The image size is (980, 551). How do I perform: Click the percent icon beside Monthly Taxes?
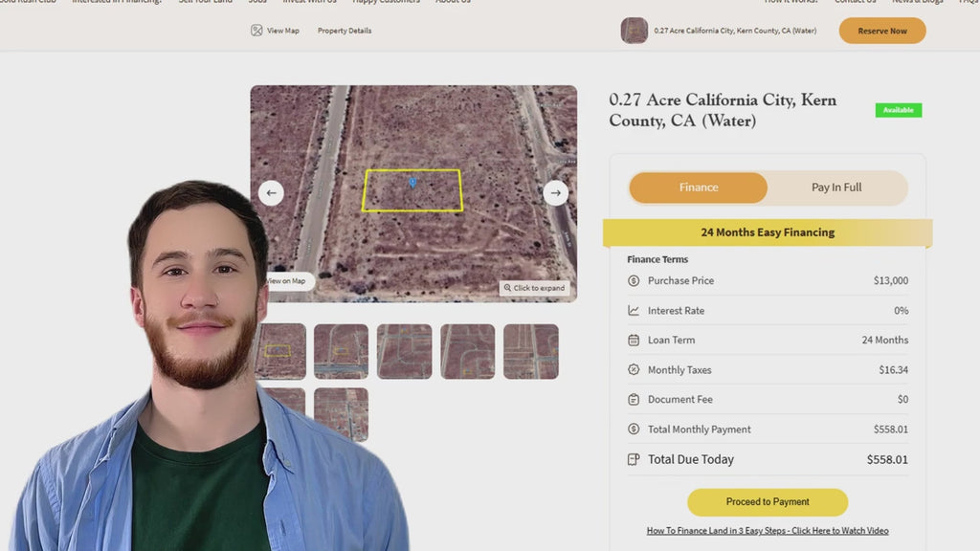[634, 370]
